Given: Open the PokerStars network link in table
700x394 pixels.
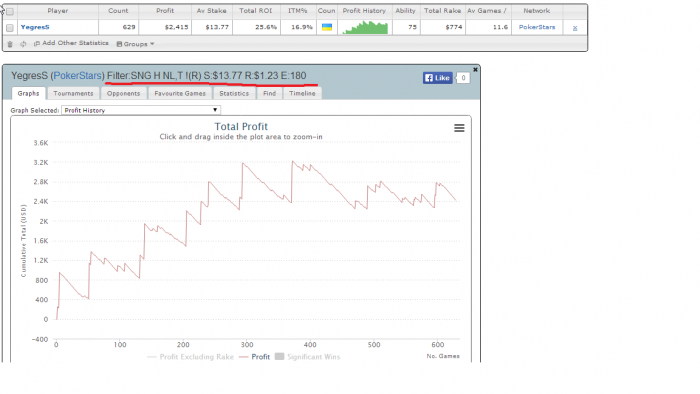Looking at the screenshot, I should [x=537, y=27].
